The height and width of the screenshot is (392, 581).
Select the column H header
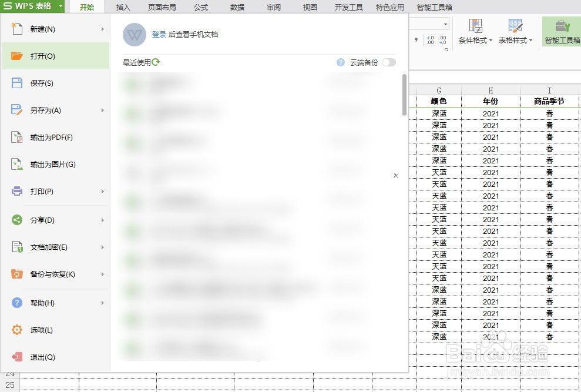pyautogui.click(x=491, y=90)
